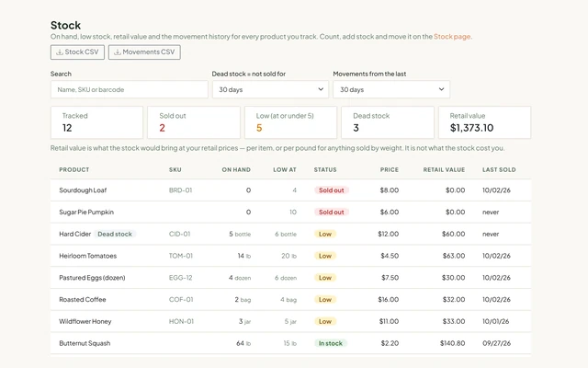Select the Roasted Coffee product name
588x368 pixels.
(83, 299)
